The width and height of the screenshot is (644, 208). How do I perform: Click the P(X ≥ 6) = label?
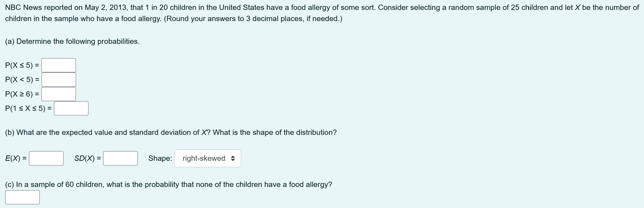(x=22, y=93)
